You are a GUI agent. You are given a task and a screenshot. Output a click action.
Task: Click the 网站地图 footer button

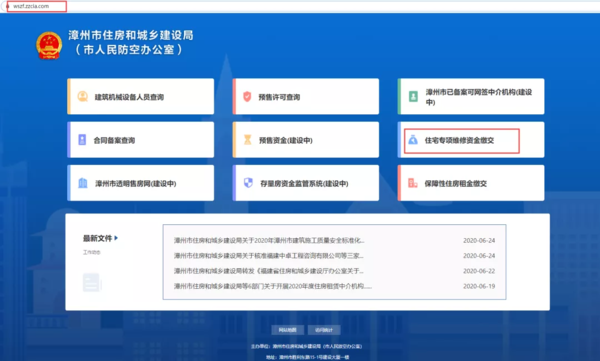(288, 330)
